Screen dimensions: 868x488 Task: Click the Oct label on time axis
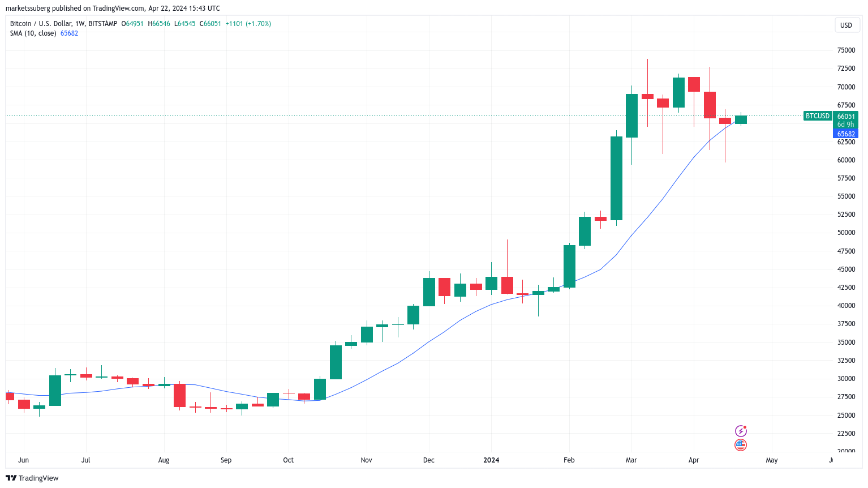pos(289,460)
